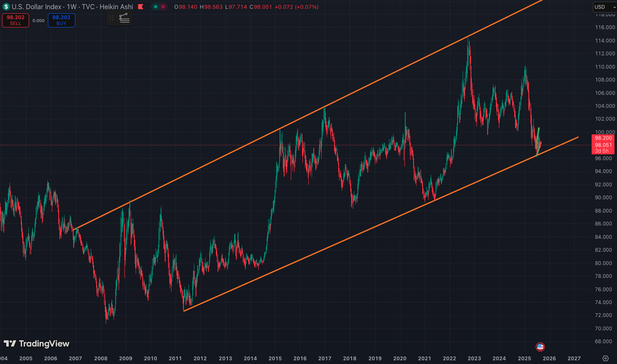
Task: Grab the floating toolbar drag handle
Action: 112,18
